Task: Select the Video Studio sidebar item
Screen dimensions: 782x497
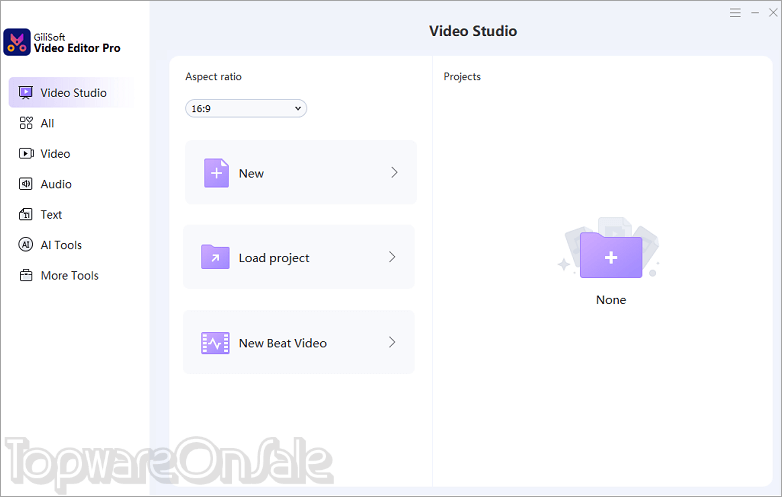Action: [x=72, y=93]
